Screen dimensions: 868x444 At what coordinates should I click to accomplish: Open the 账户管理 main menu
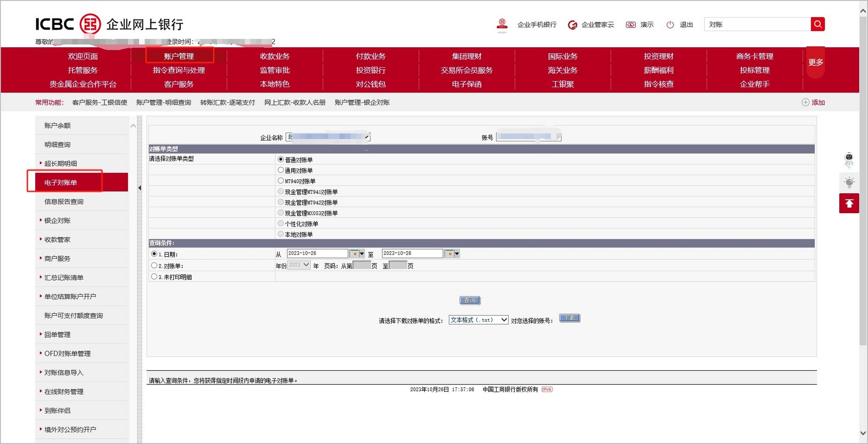[x=179, y=56]
